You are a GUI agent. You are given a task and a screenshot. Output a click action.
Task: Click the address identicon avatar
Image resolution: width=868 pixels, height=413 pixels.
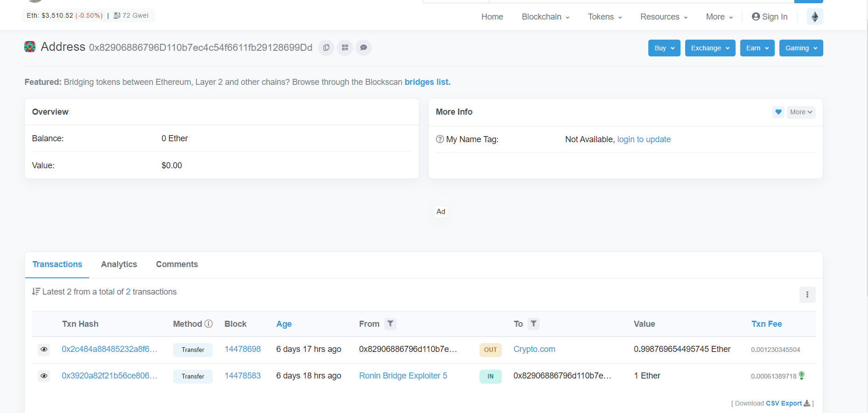pyautogui.click(x=30, y=47)
